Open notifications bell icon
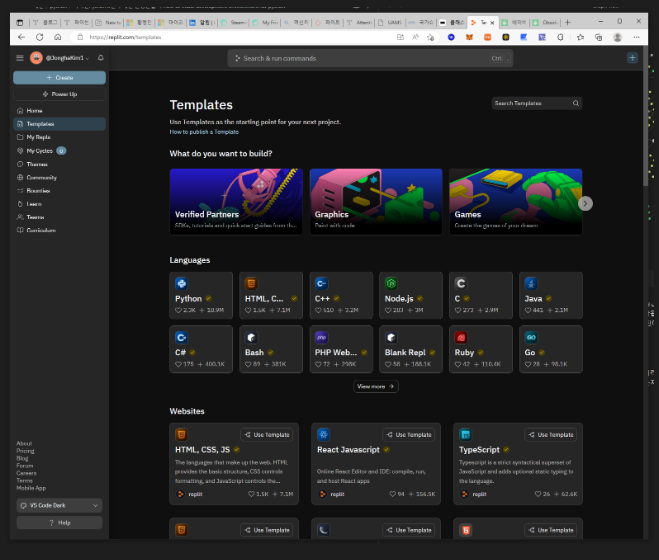Screen dimensions: 659x560 [x=100, y=58]
